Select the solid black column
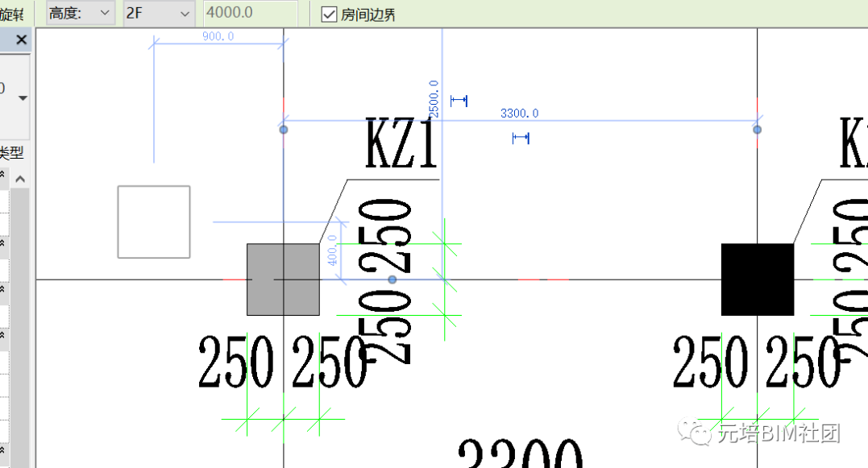868x468 pixels. pos(757,280)
